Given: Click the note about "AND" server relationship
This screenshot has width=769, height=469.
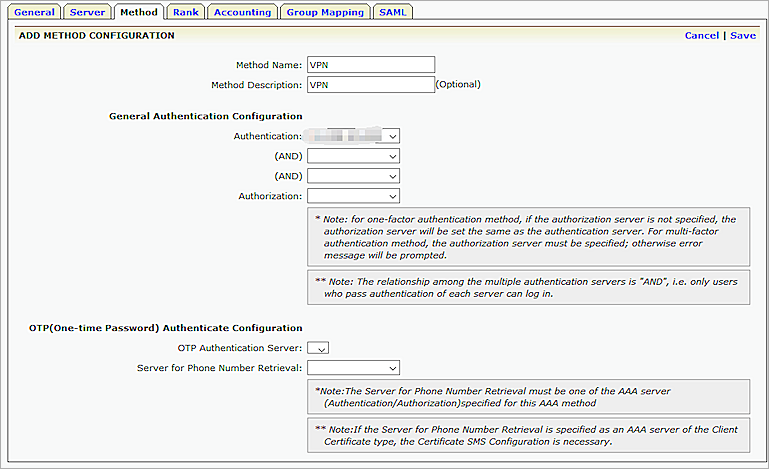Looking at the screenshot, I should click(528, 287).
